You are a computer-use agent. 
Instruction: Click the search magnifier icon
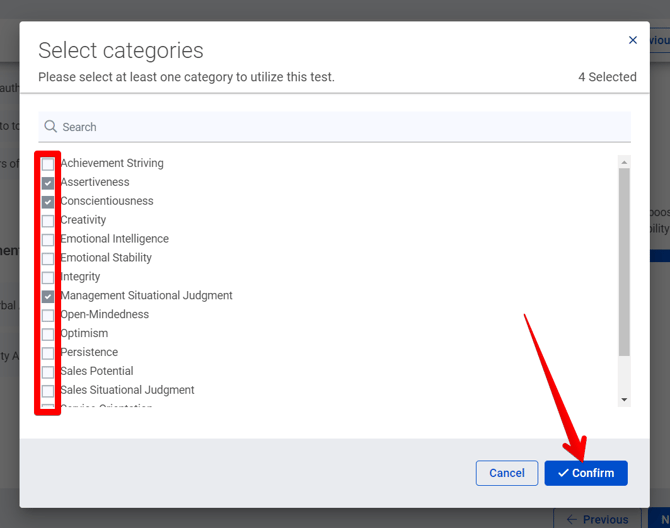[51, 127]
